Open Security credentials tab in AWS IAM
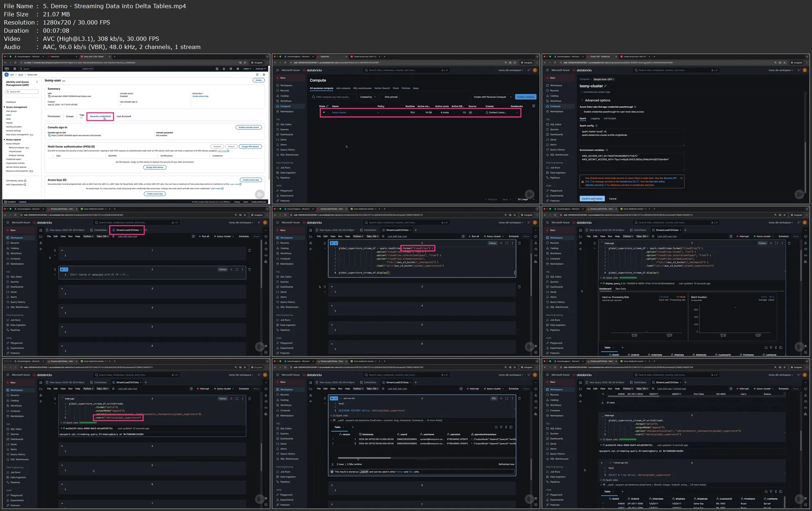 click(x=100, y=116)
